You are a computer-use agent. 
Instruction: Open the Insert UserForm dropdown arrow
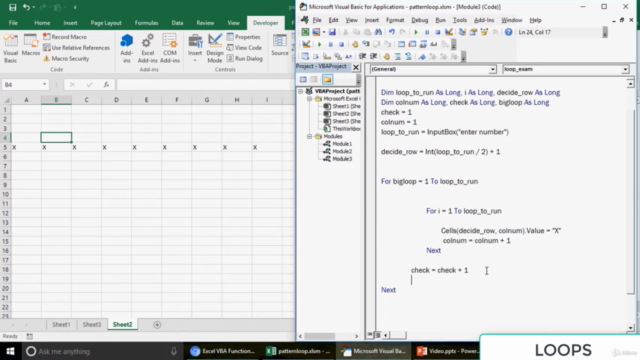tap(324, 32)
